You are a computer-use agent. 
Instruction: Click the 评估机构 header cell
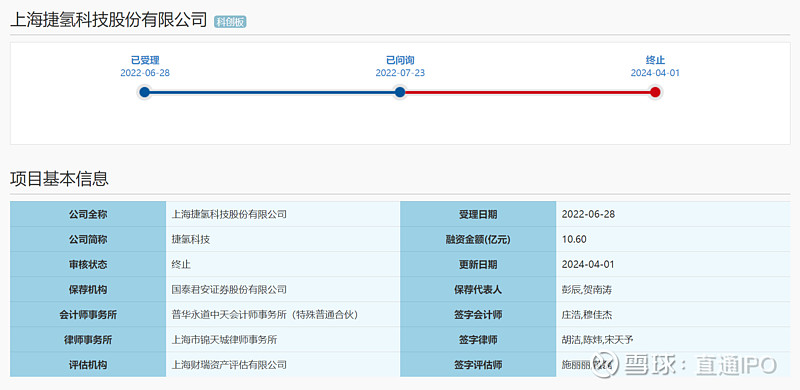88,364
